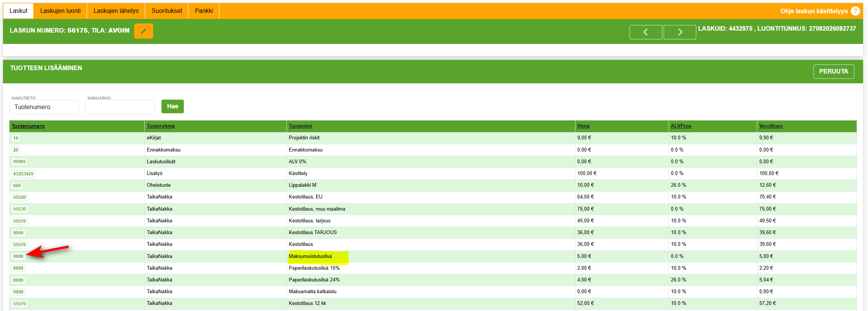The height and width of the screenshot is (311, 868).
Task: Click the Peruuta cancel button
Action: (x=834, y=72)
